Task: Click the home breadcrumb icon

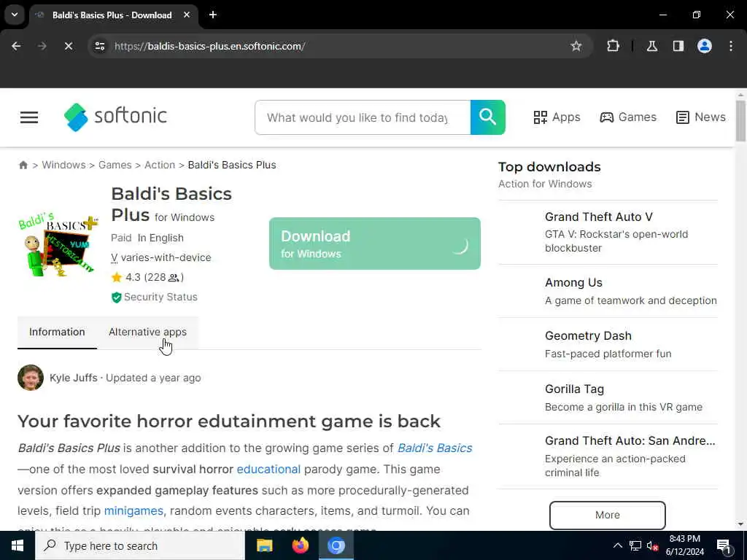Action: click(x=23, y=165)
